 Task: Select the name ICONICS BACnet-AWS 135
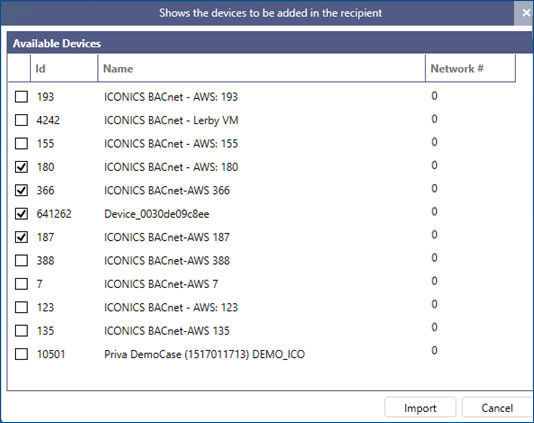[167, 331]
